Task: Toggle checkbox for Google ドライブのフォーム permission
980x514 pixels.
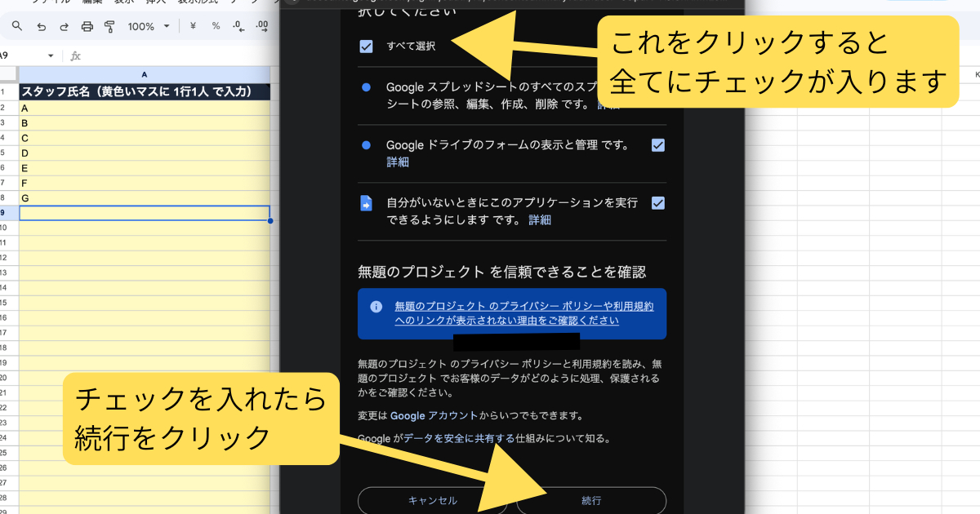Action: click(x=658, y=145)
